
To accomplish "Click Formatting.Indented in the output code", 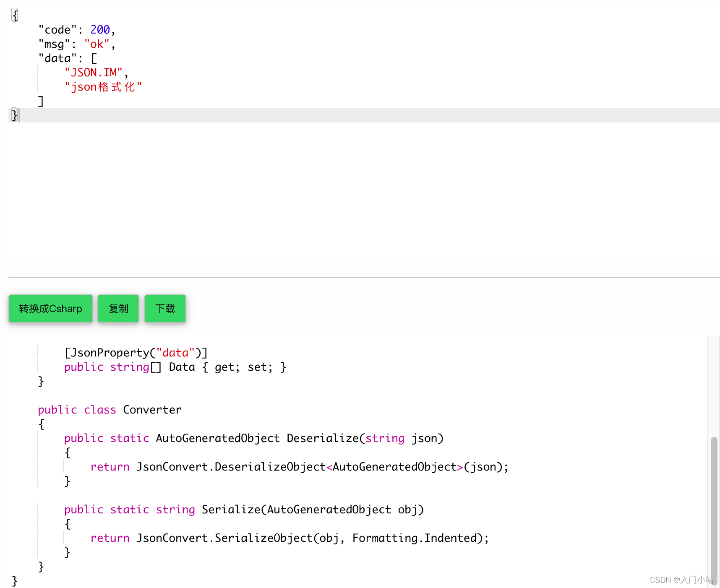I will click(415, 538).
